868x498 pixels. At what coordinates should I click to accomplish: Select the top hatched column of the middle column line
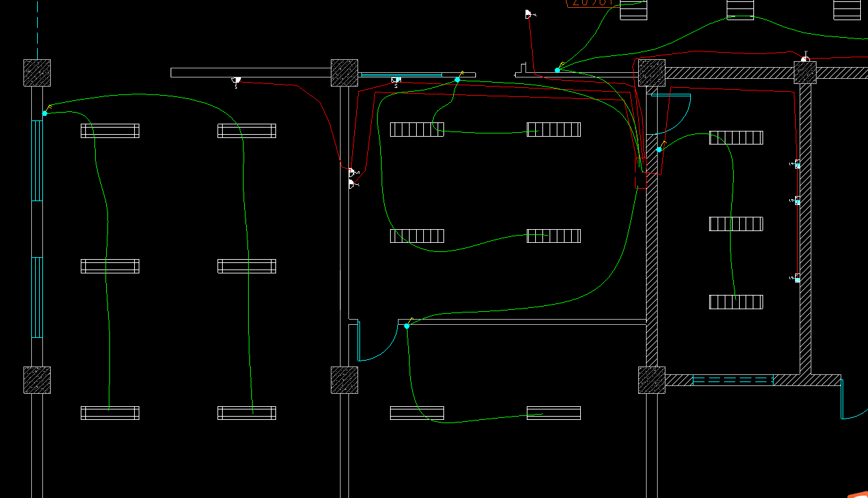click(x=344, y=73)
